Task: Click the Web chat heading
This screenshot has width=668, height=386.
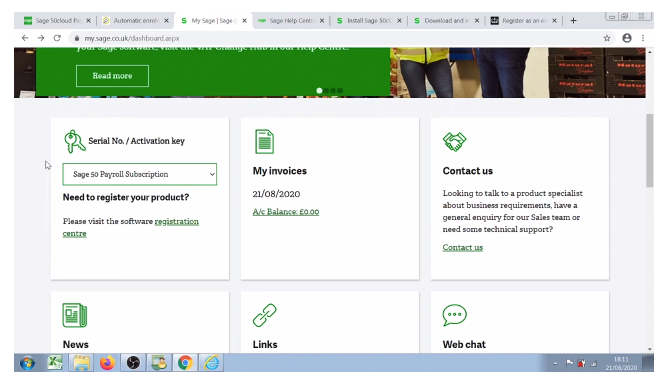Action: tap(464, 345)
